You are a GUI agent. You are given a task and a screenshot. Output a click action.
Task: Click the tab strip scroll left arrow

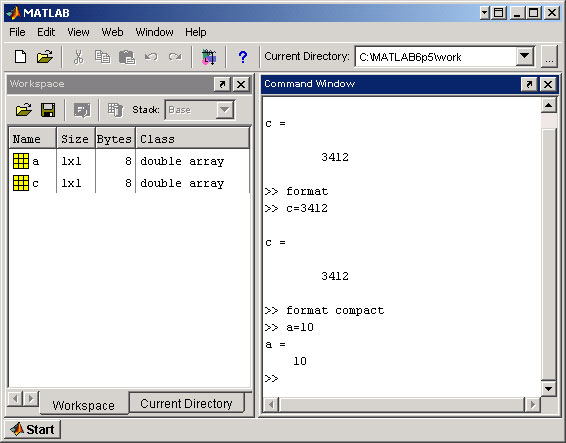15,399
